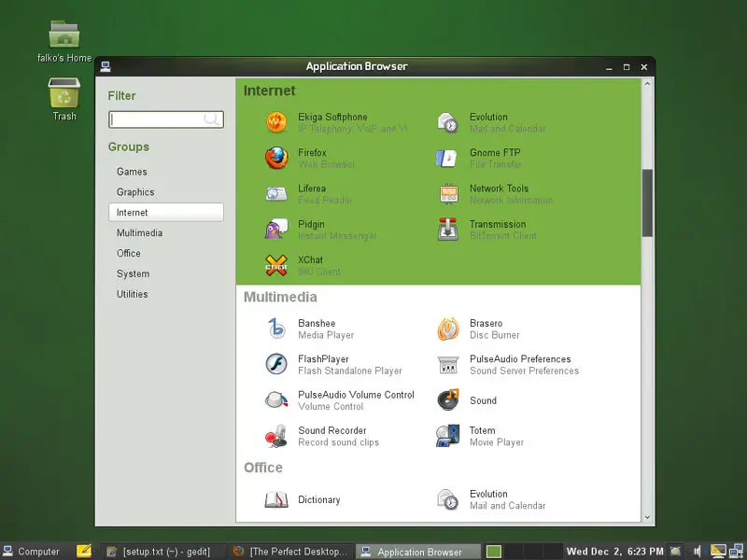Viewport: 747px width, 560px height.
Task: Click the Application Browser title bar icon
Action: coord(106,66)
